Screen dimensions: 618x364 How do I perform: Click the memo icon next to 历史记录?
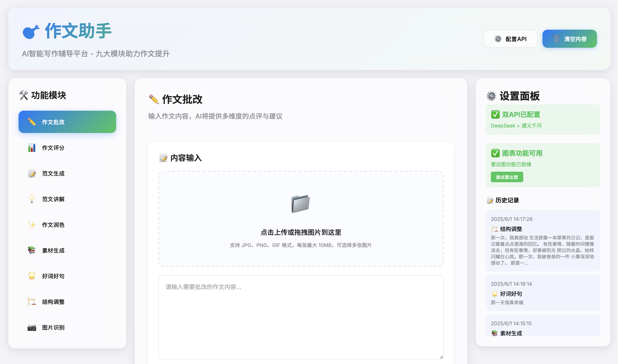490,200
